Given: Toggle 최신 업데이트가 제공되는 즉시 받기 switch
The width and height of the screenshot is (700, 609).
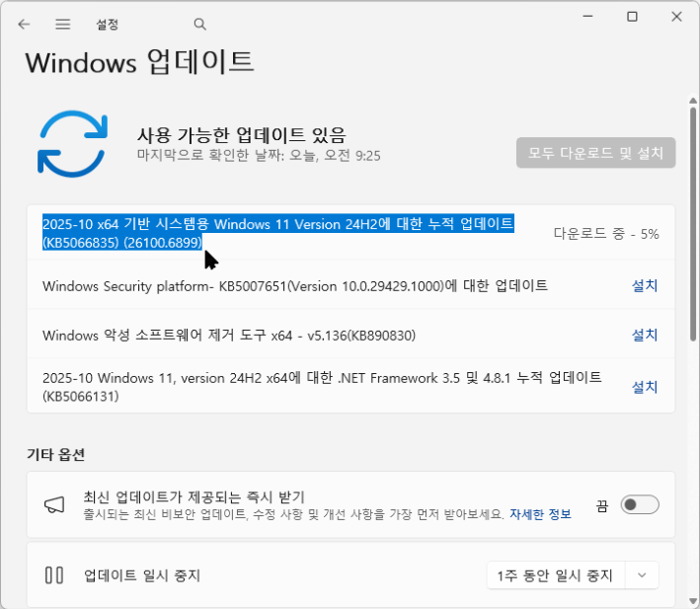Looking at the screenshot, I should click(x=640, y=504).
